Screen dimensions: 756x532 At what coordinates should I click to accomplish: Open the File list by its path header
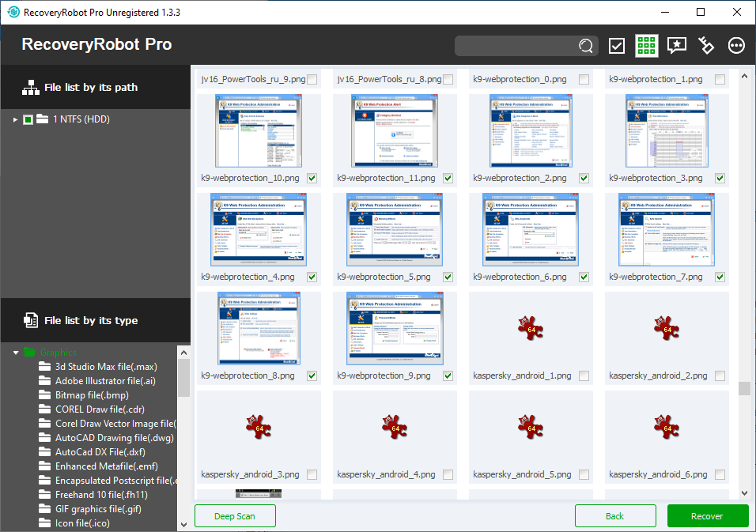coord(96,87)
